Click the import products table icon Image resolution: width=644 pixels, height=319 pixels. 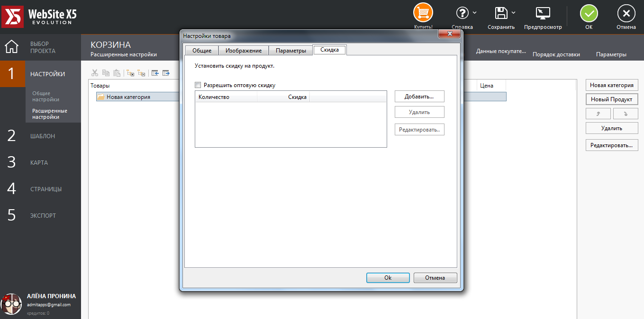coord(155,73)
